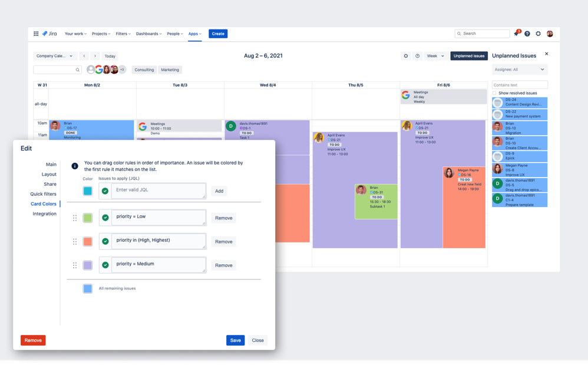Screen dimensions: 588x365
Task: Switch to the Card Colors section
Action: 42,203
